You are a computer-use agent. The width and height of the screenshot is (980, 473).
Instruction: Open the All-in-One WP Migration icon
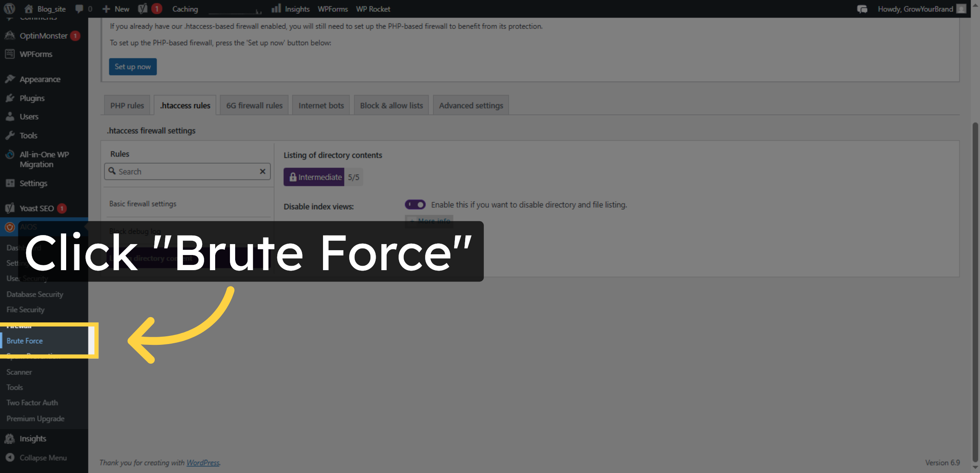tap(10, 154)
